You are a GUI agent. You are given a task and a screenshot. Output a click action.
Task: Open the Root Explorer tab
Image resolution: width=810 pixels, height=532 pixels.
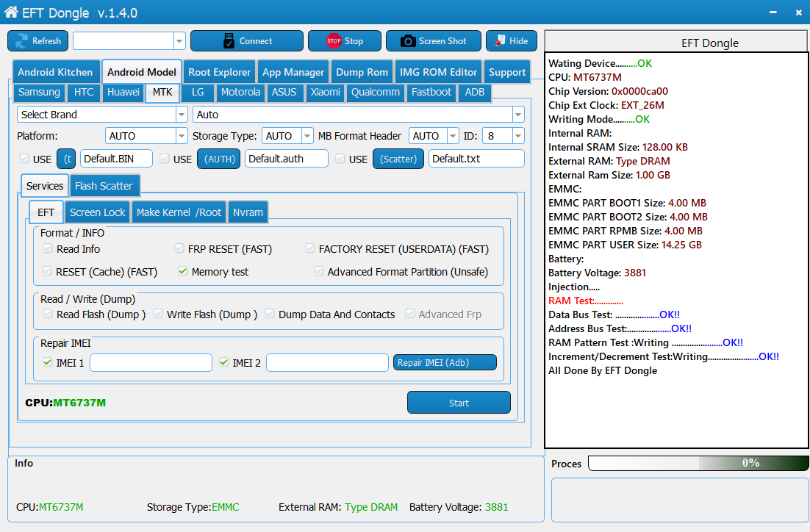point(219,72)
